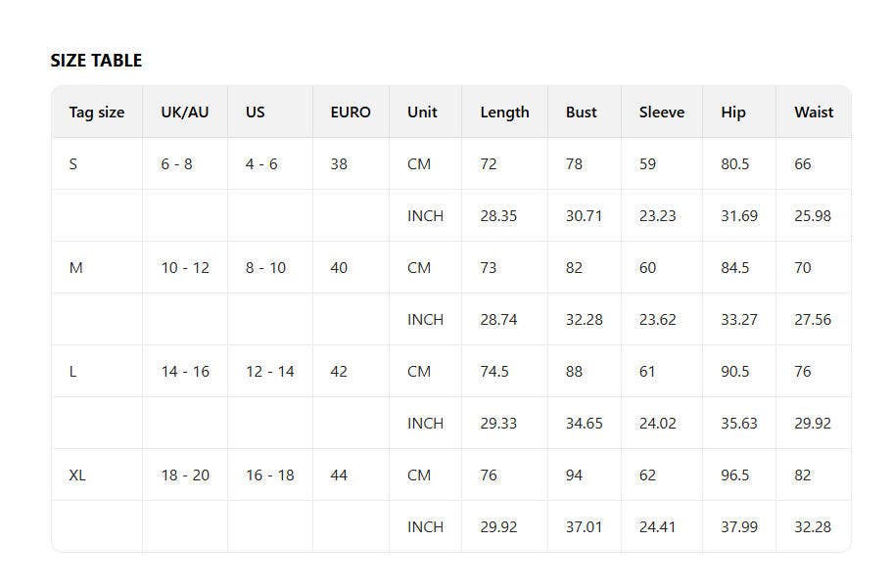Click the 84.5 hip measurement cell
892x588 pixels.
[735, 268]
